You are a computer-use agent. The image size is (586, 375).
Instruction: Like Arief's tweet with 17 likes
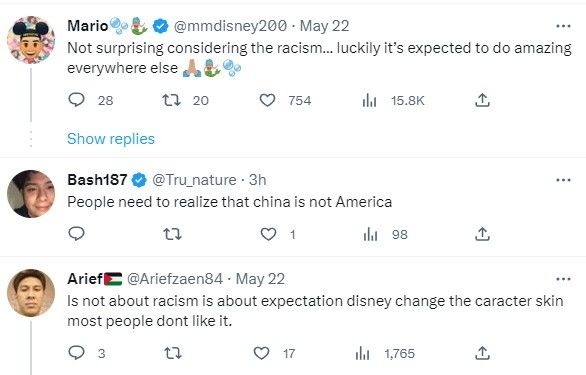(261, 353)
